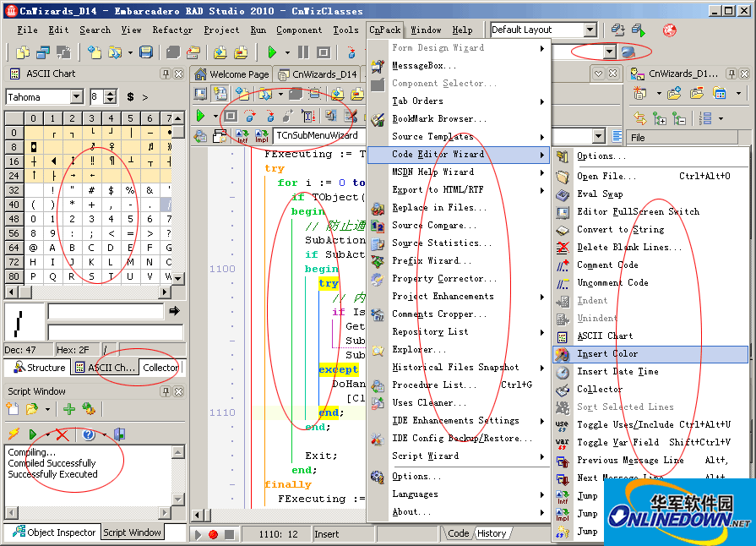Click the ASCII Chart grid icon in submenu
The image size is (756, 546).
coord(563,336)
